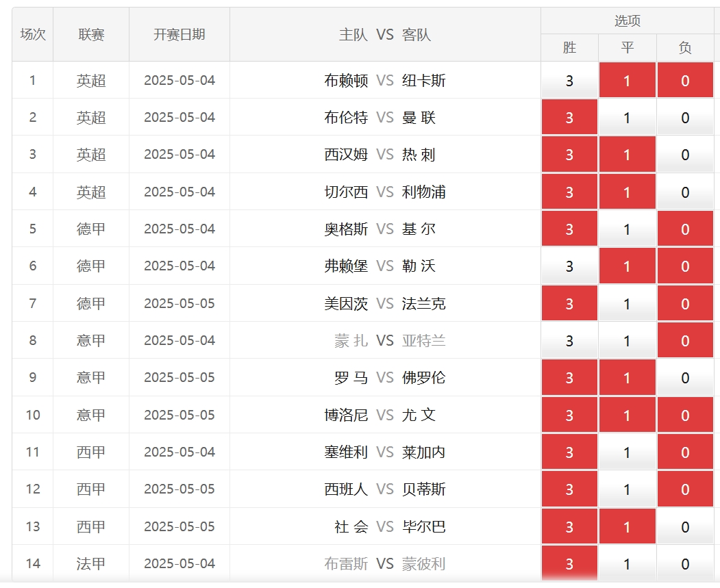Select loss option 0 for 西汉姆 VS 热刺
Screen dimensions: 720x588
coord(685,155)
